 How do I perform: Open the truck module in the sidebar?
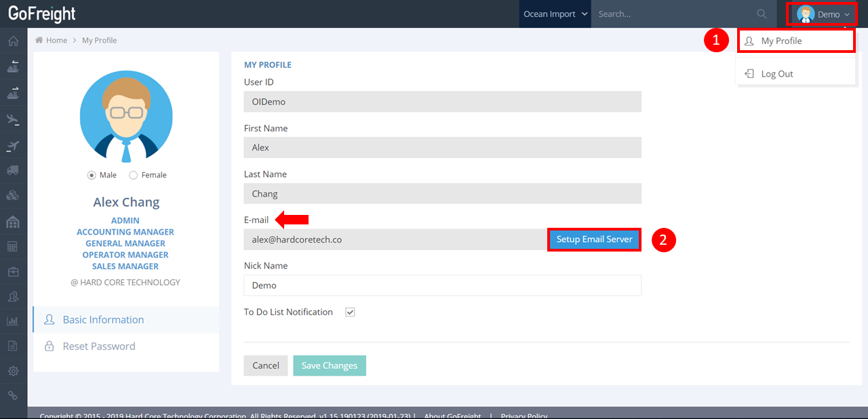[x=13, y=171]
